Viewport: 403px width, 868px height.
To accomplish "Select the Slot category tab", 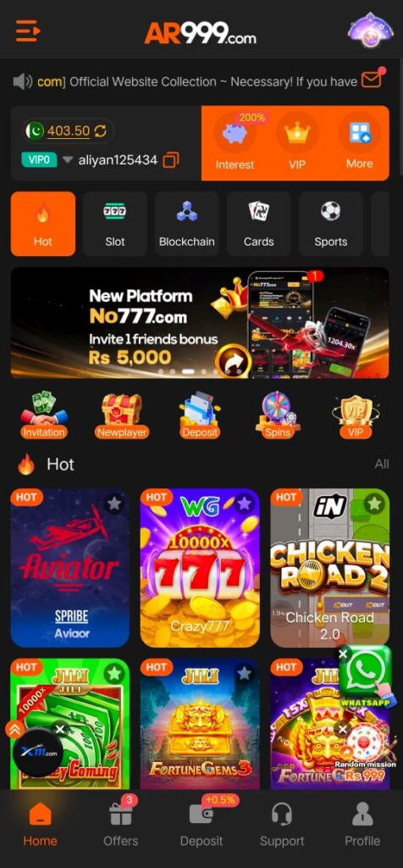I will point(115,224).
